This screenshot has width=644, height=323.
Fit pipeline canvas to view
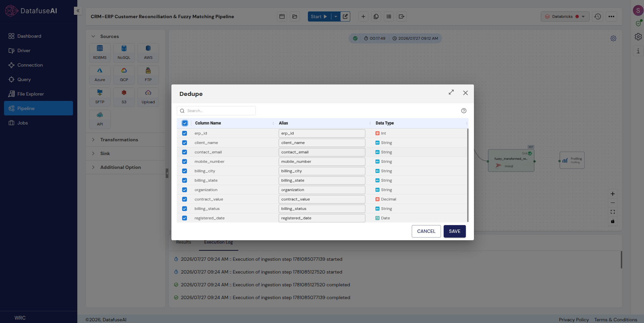[x=613, y=212]
